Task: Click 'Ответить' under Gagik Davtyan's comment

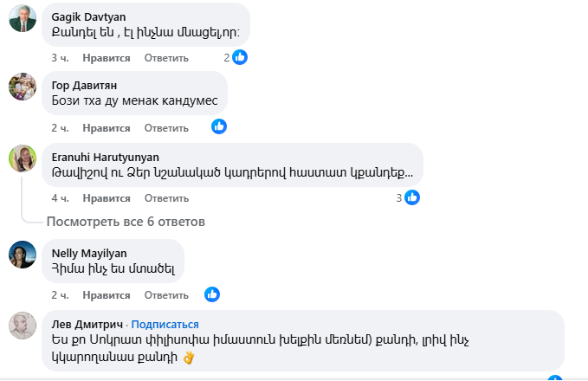Action: (x=166, y=58)
